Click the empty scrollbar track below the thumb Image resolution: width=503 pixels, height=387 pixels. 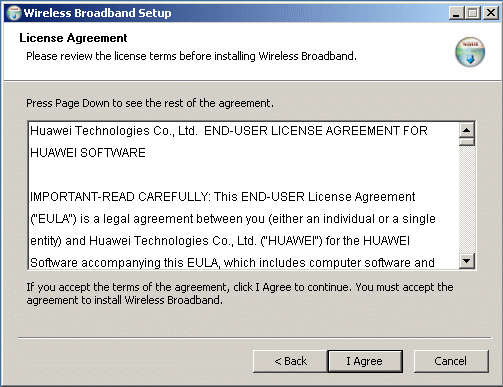(x=467, y=200)
